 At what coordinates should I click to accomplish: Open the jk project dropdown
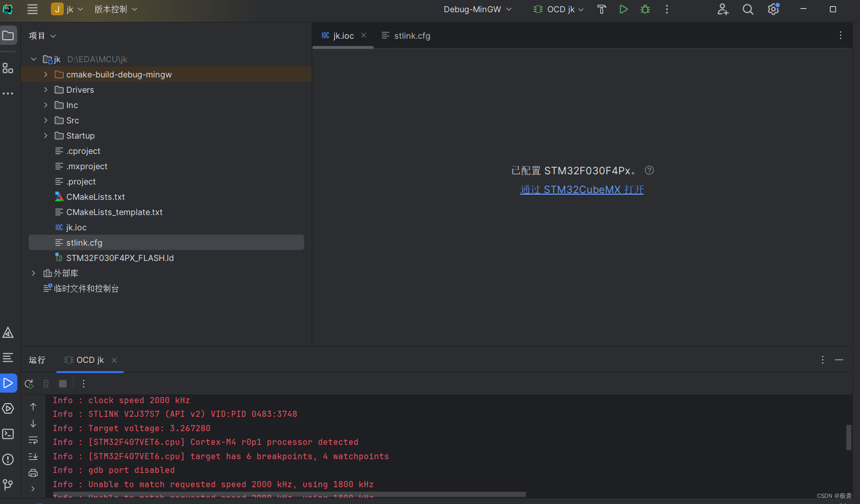(68, 9)
